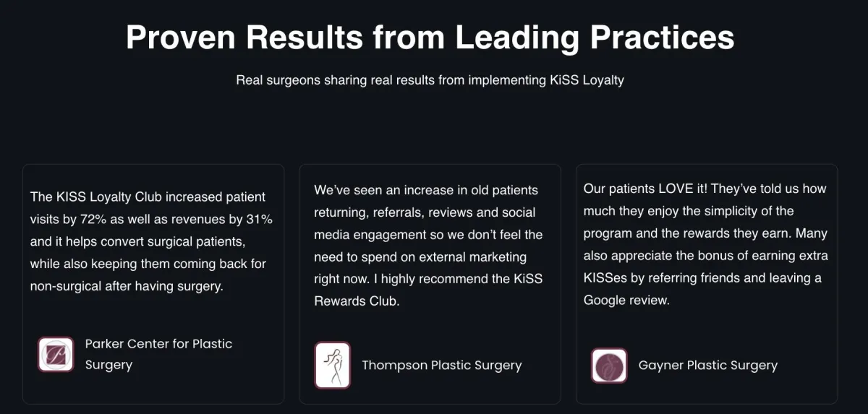Select the Parker Center for Plastic Surgery name
This screenshot has height=414, width=868.
[x=158, y=354]
